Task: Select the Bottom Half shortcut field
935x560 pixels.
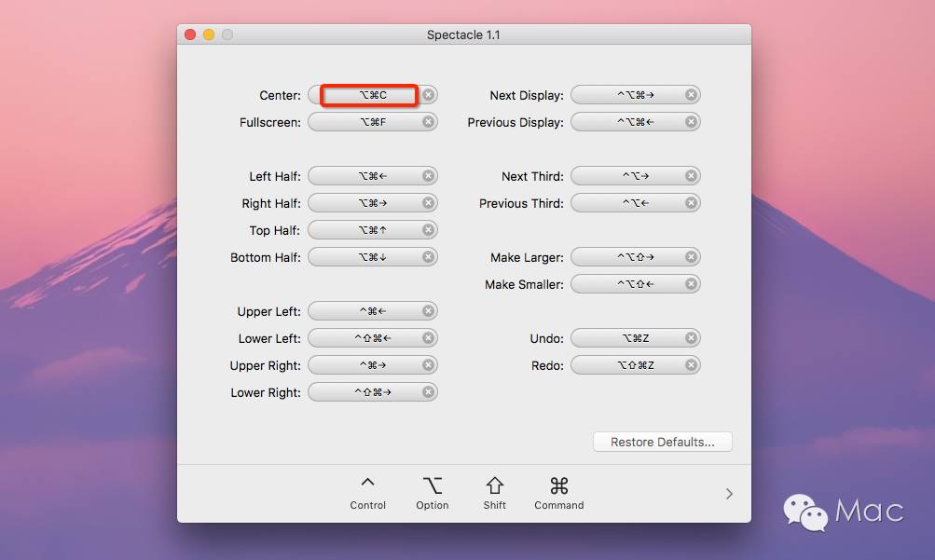Action: (x=373, y=257)
